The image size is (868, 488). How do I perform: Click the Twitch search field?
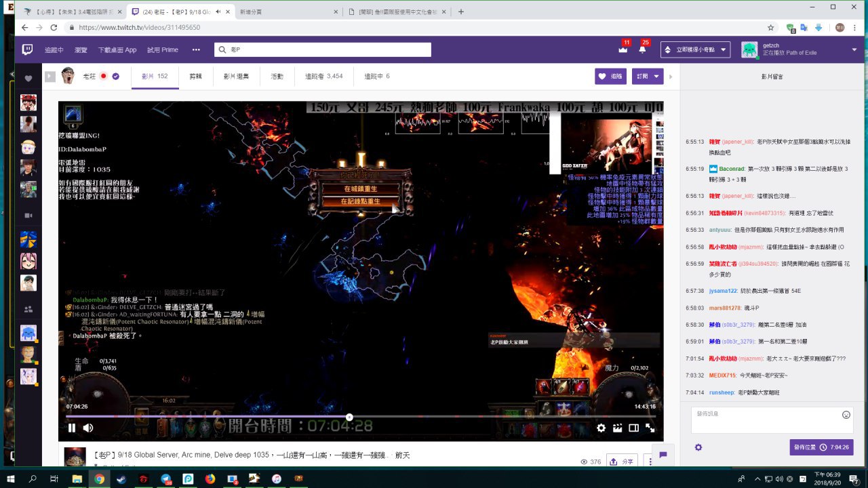pyautogui.click(x=323, y=49)
